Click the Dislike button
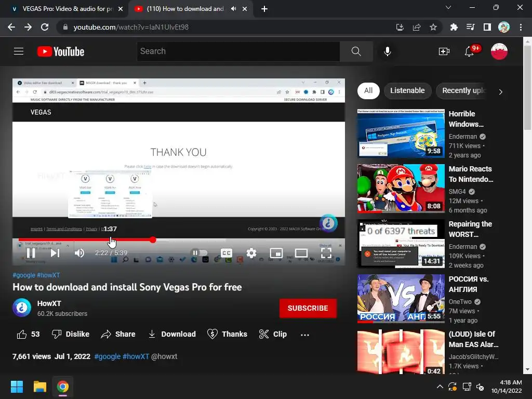532x399 pixels. (x=71, y=334)
